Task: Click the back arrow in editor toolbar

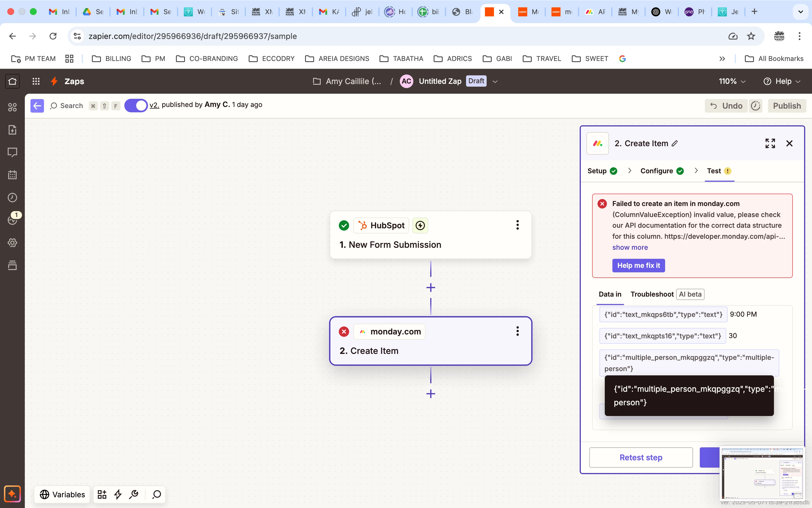Action: [x=37, y=106]
